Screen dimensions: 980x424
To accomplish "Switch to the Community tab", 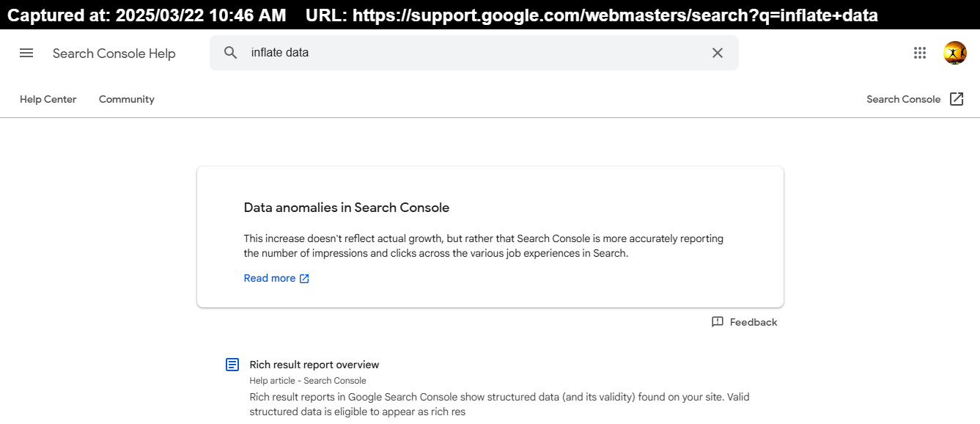I will [127, 99].
